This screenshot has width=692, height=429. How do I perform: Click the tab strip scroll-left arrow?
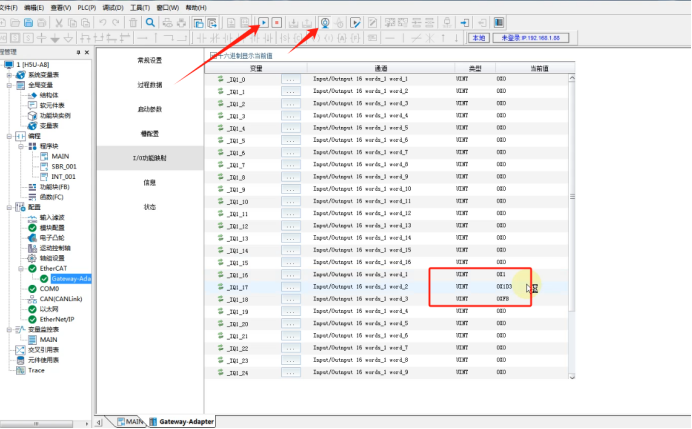click(x=99, y=422)
